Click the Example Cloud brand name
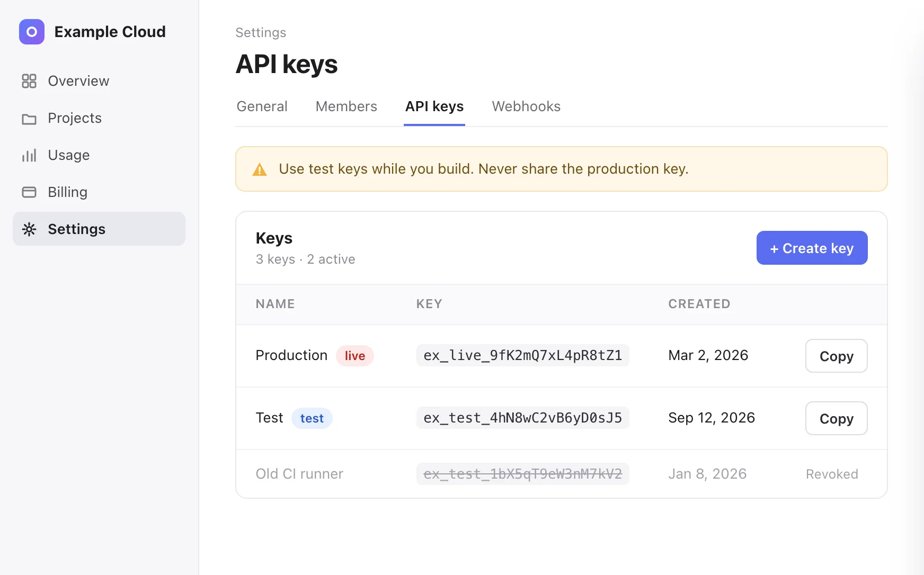 pyautogui.click(x=110, y=32)
